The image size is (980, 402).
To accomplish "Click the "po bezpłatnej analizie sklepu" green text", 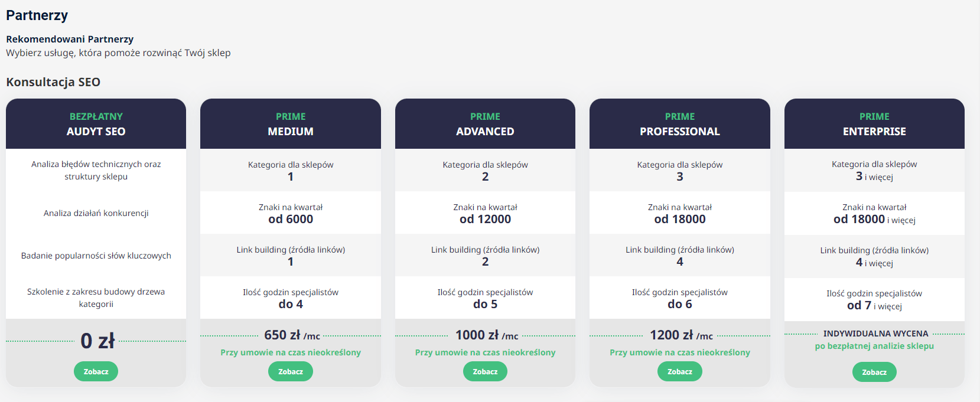I will (x=874, y=346).
